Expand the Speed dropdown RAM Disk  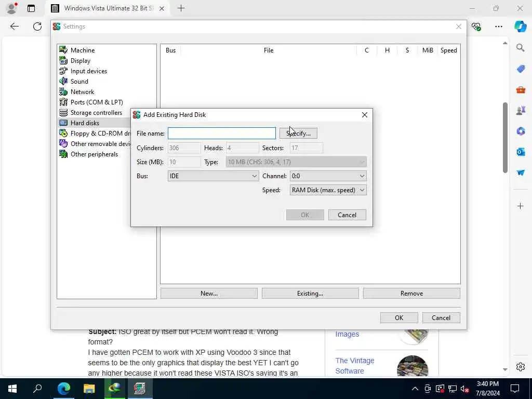tap(328, 190)
